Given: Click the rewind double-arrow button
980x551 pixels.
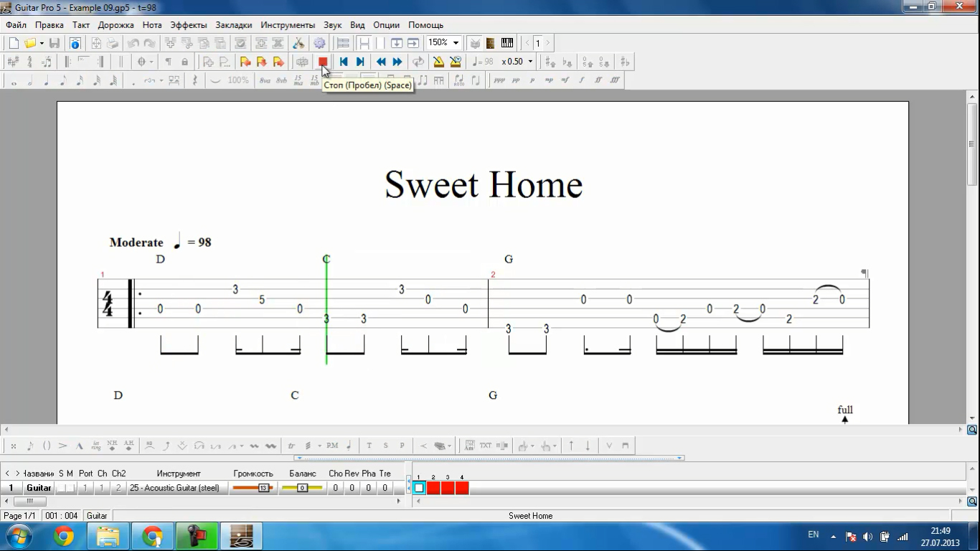Looking at the screenshot, I should [381, 62].
